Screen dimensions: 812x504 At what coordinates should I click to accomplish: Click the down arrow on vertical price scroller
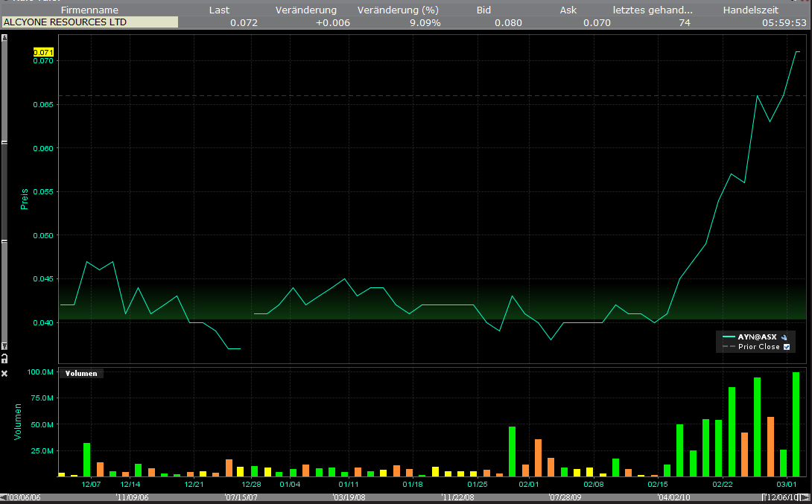click(4, 346)
